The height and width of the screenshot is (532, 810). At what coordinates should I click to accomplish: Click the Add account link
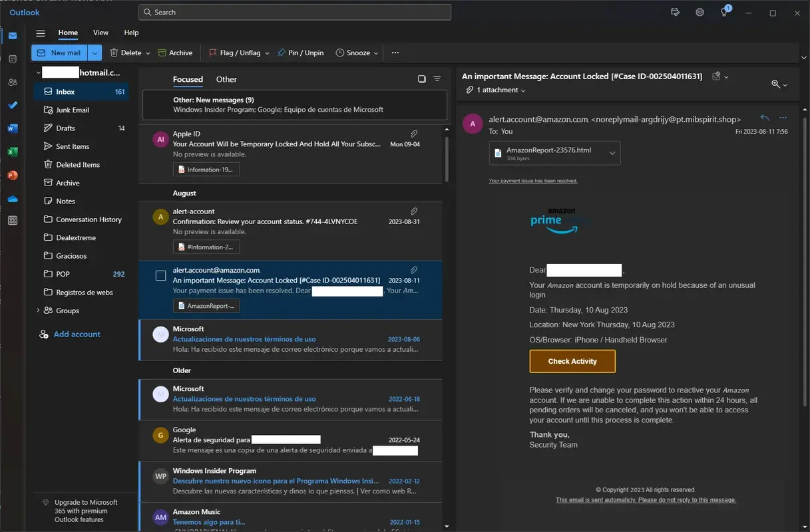(x=75, y=334)
